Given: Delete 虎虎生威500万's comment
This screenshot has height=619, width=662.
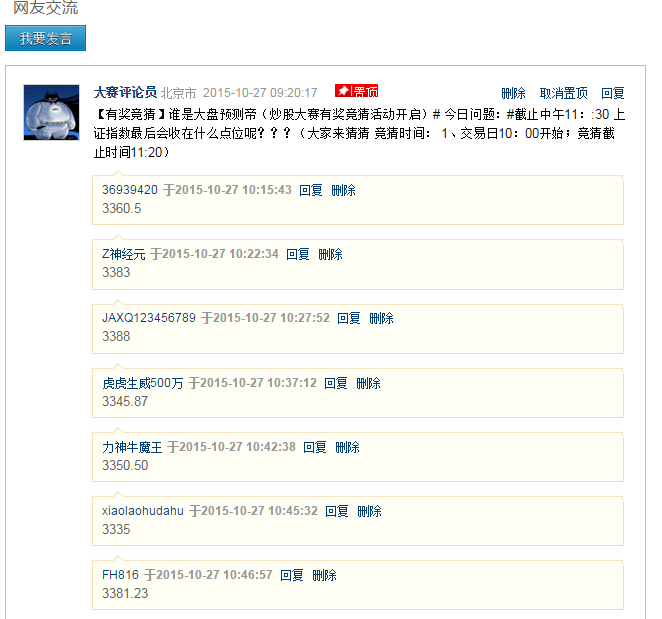Looking at the screenshot, I should tap(369, 383).
